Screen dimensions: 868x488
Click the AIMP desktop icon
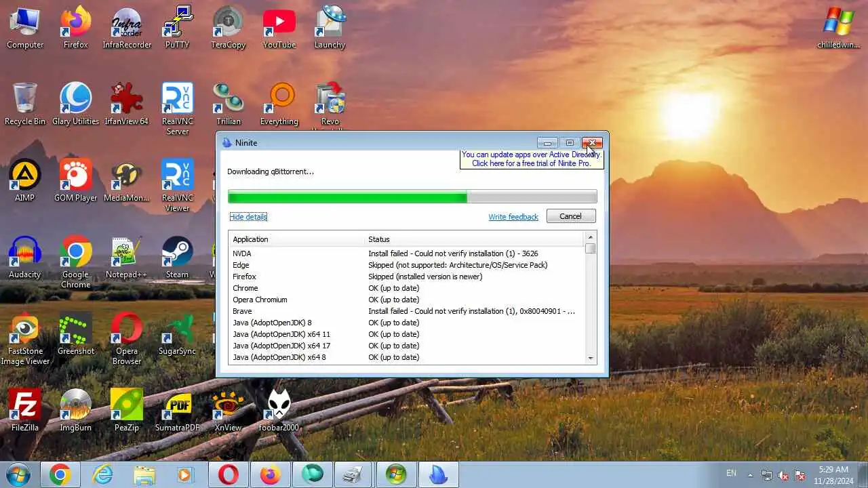pyautogui.click(x=25, y=180)
